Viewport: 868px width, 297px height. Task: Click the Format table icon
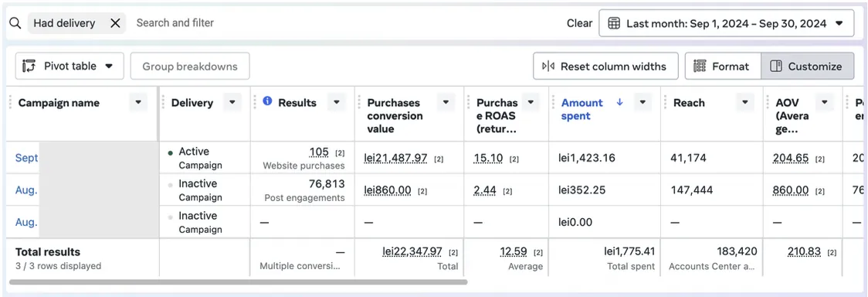pyautogui.click(x=700, y=67)
